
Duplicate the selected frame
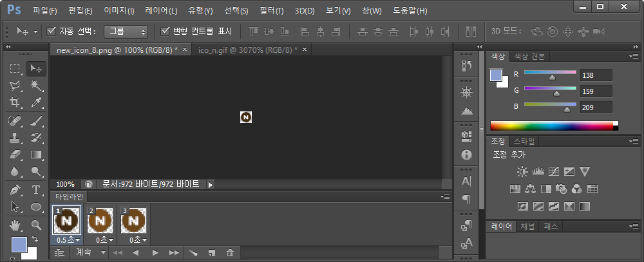[x=211, y=252]
